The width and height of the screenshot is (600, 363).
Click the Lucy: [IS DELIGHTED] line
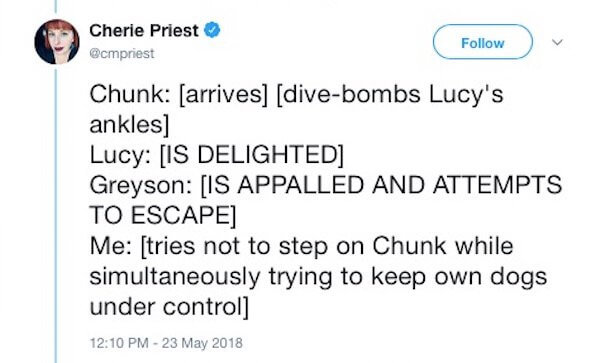coord(217,155)
